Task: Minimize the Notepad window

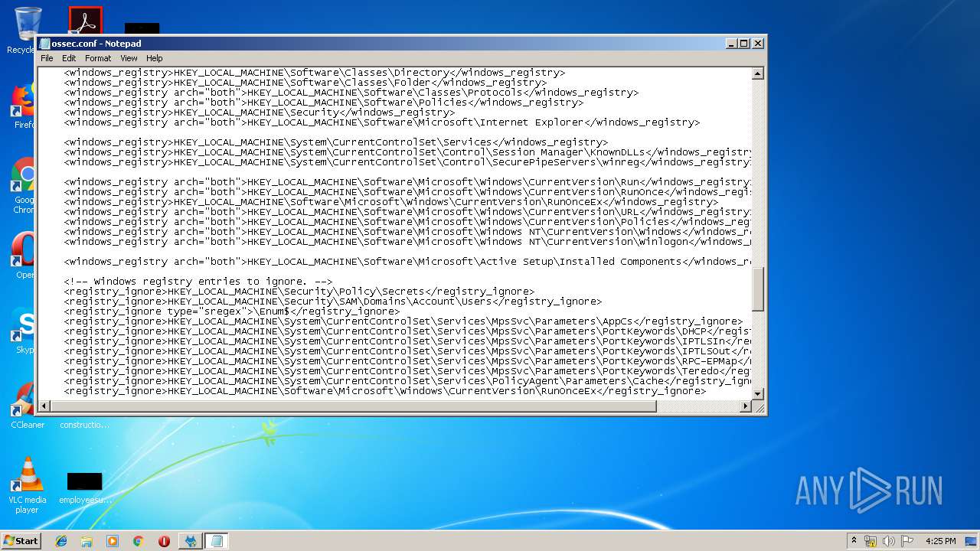Action: (730, 44)
